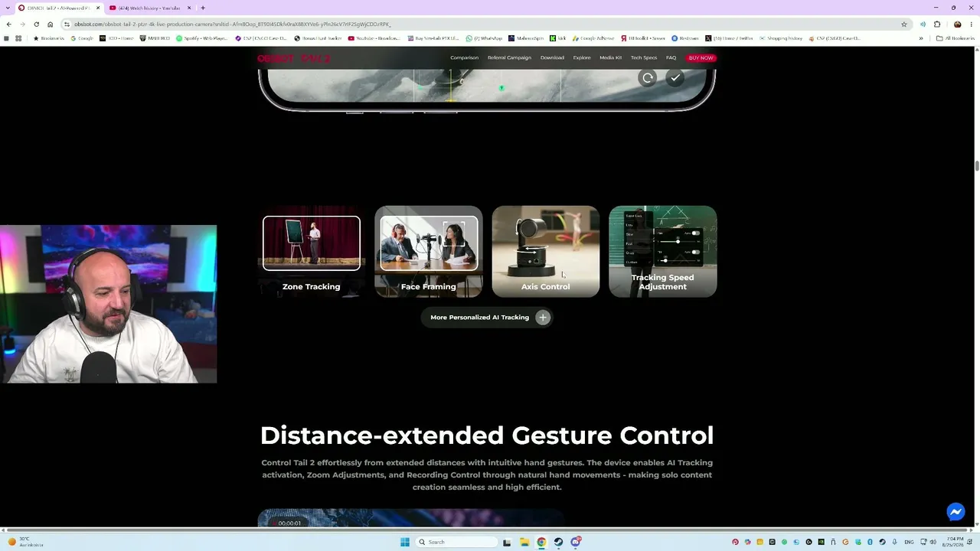
Task: Click the checkmark icon on the phone mockup
Action: point(675,78)
